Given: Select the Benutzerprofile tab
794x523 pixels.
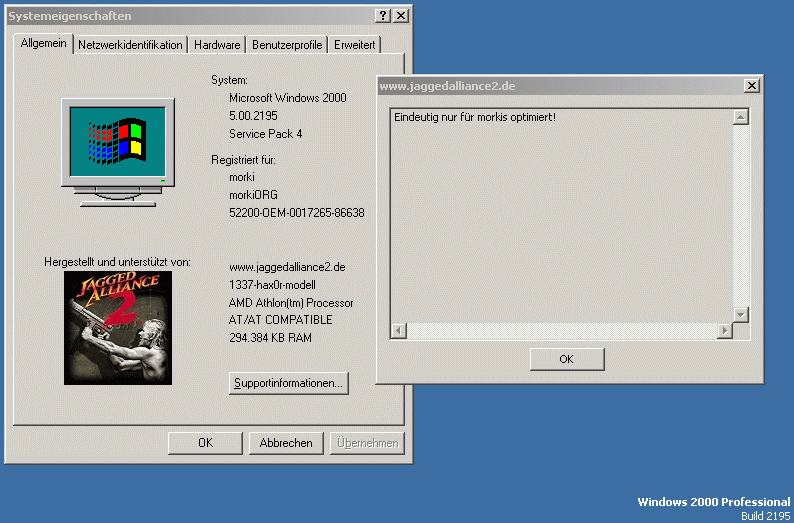Looking at the screenshot, I should pyautogui.click(x=287, y=45).
